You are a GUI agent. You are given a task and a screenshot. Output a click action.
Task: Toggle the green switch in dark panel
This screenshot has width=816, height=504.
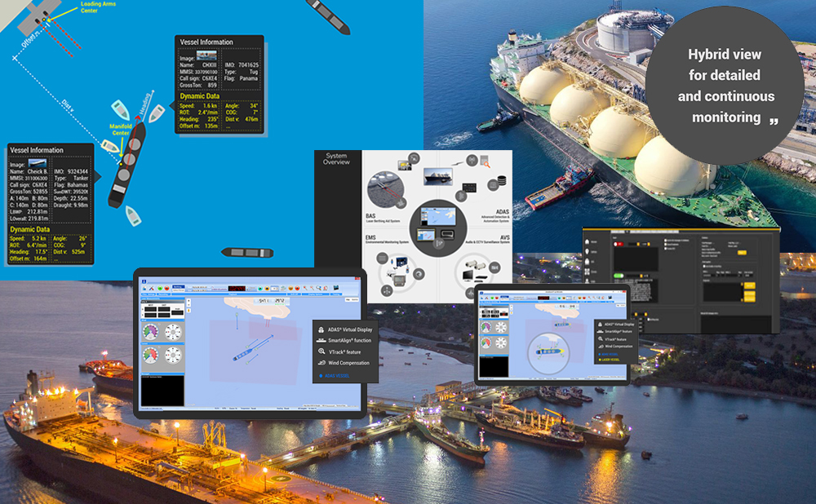pyautogui.click(x=618, y=276)
